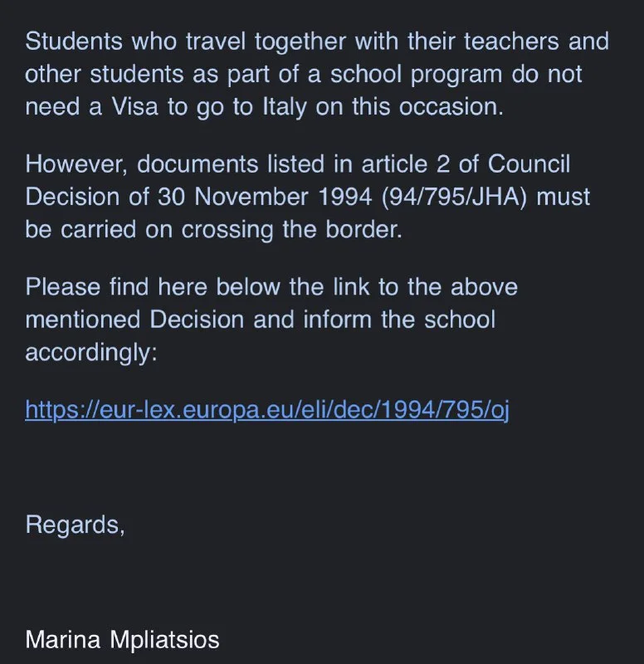Click the word 'Students' at the start
This screenshot has width=644, height=664.
(x=74, y=41)
